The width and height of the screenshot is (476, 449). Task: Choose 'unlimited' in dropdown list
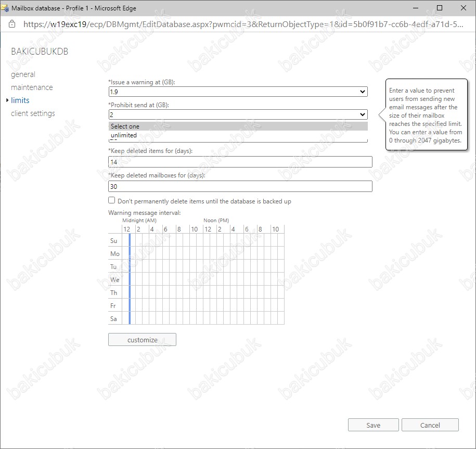[238, 135]
